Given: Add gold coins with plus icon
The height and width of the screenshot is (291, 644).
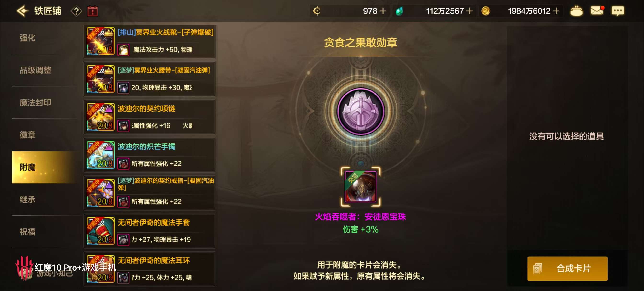Looking at the screenshot, I should point(556,11).
